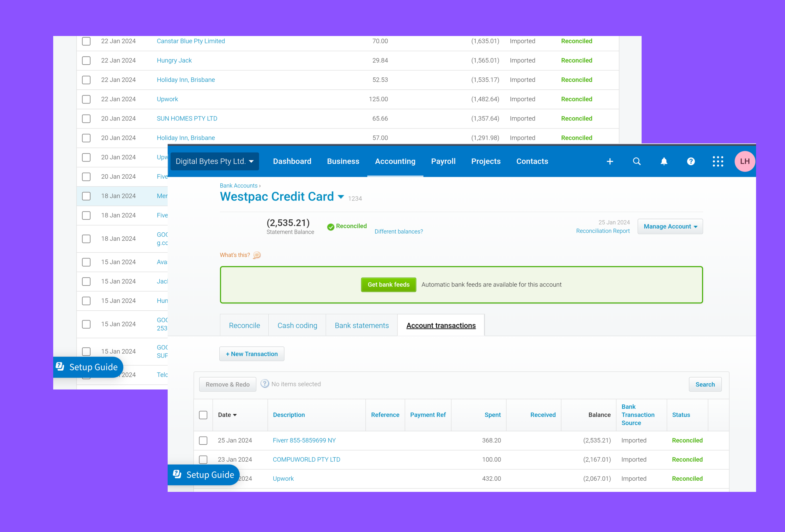The width and height of the screenshot is (785, 532).
Task: Click the Get bank feeds button
Action: point(388,285)
